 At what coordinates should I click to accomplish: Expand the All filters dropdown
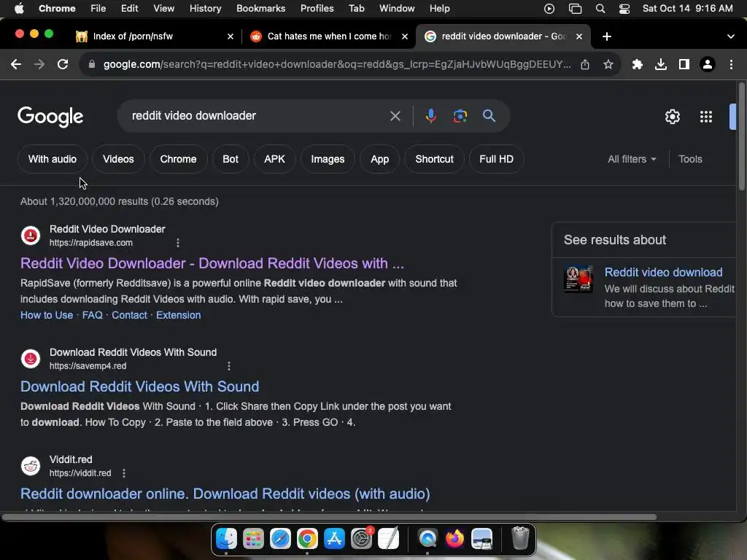click(632, 159)
